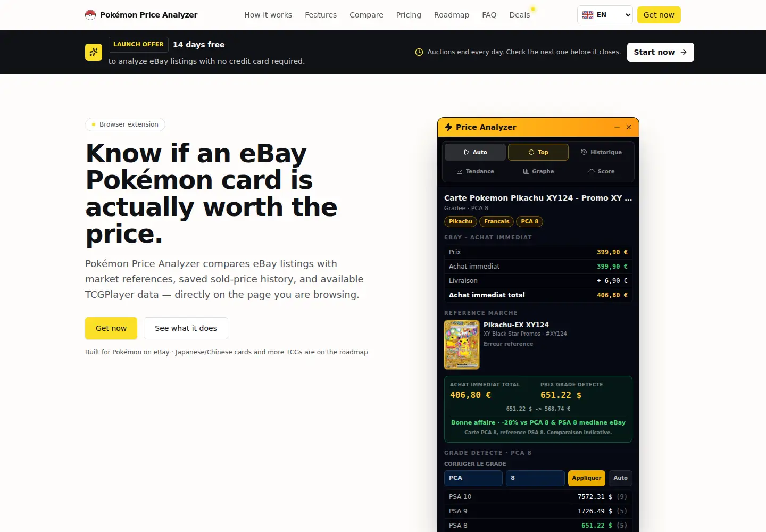Click the lightning bolt icon in Price Analyzer
The height and width of the screenshot is (532, 766).
pos(448,127)
